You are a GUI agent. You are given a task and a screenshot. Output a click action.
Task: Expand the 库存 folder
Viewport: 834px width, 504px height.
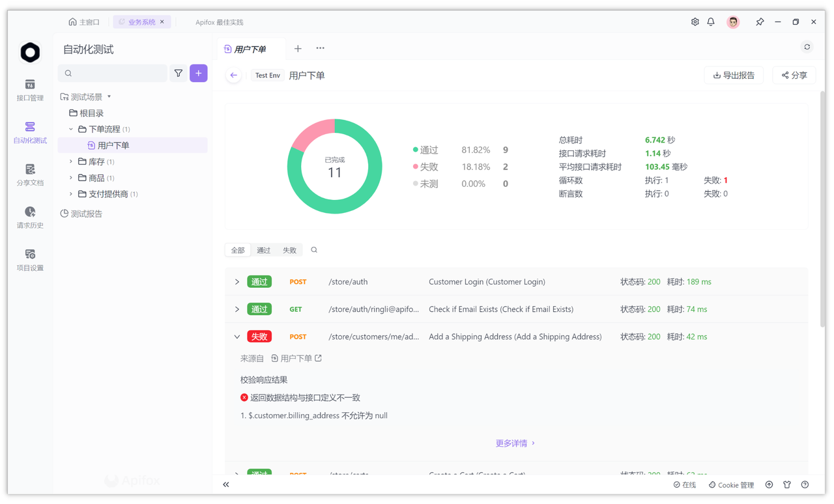(71, 161)
